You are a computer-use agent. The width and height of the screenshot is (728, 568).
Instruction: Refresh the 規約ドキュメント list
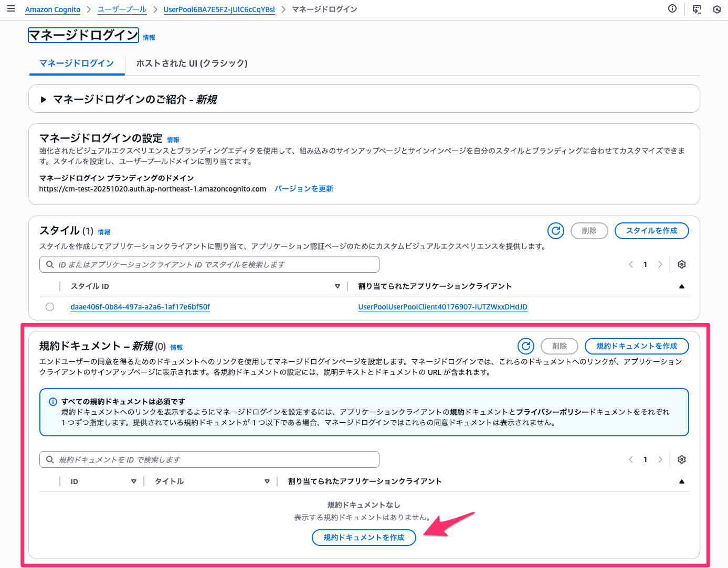(x=525, y=346)
